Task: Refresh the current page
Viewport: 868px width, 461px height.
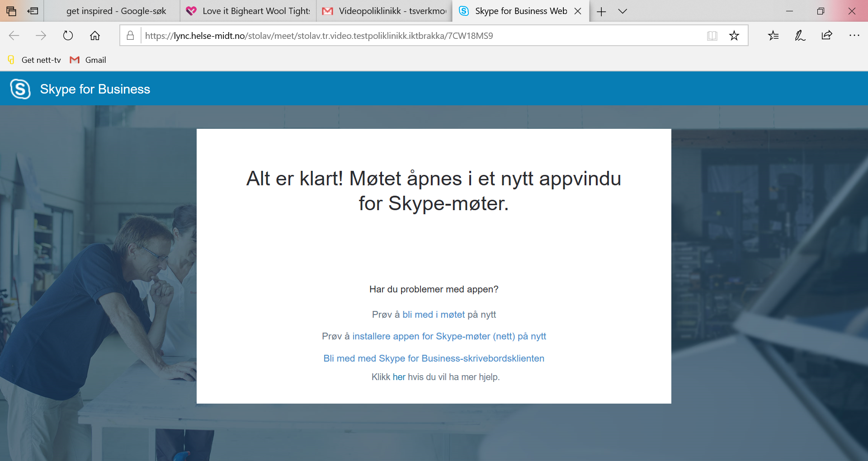Action: coord(68,35)
